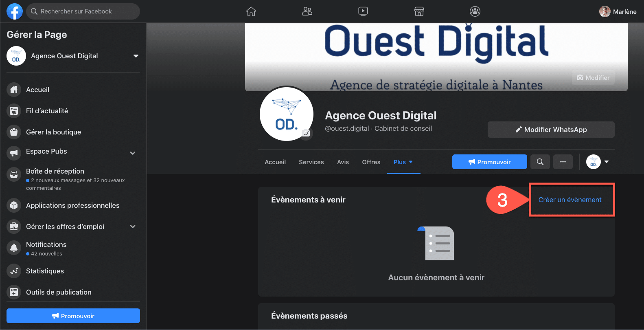Open the Plus tab dropdown
This screenshot has height=330, width=644.
pyautogui.click(x=403, y=162)
